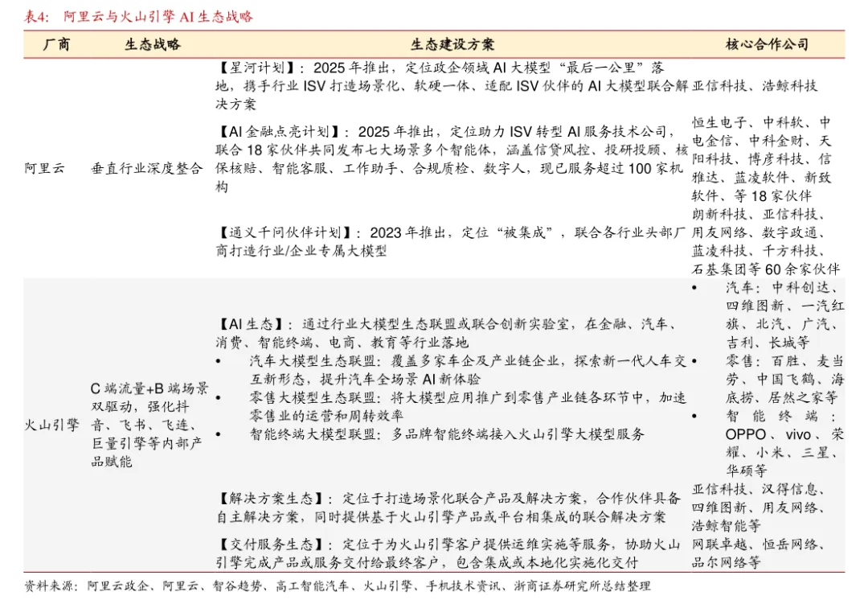Click the 零售大模型生态联盟 bullet
Image resolution: width=868 pixels, height=604 pixels.
tap(451, 407)
